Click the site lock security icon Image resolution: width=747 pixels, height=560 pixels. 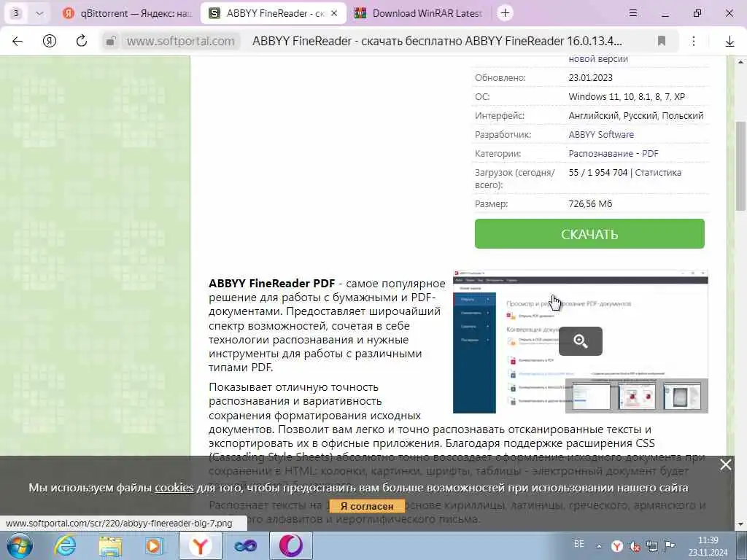[x=111, y=42]
